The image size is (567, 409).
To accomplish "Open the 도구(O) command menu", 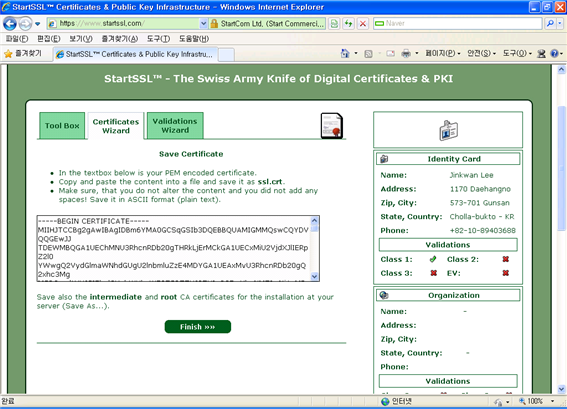I will (517, 54).
